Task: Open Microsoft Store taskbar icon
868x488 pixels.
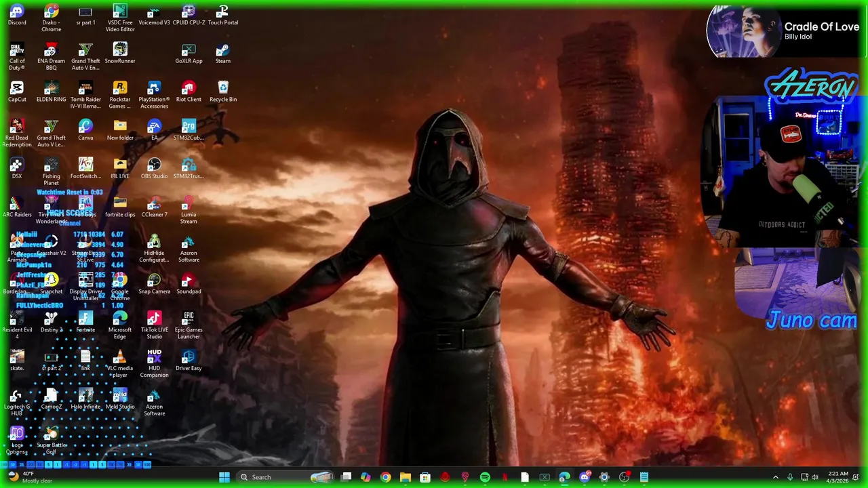Action: 425,477
